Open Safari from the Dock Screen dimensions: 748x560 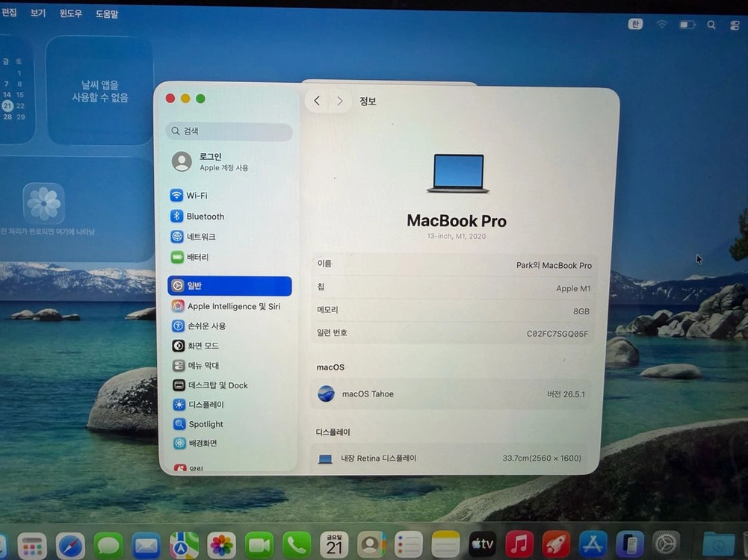tap(70, 546)
